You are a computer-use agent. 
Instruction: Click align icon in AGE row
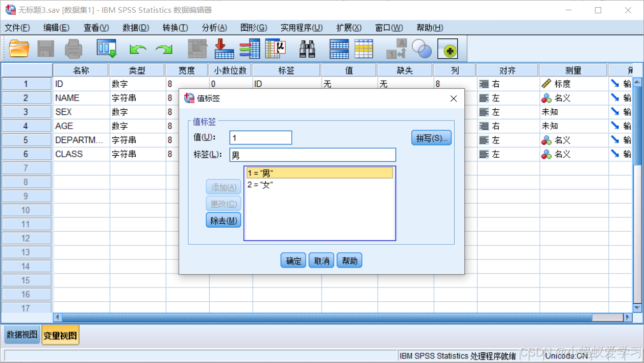tap(484, 126)
